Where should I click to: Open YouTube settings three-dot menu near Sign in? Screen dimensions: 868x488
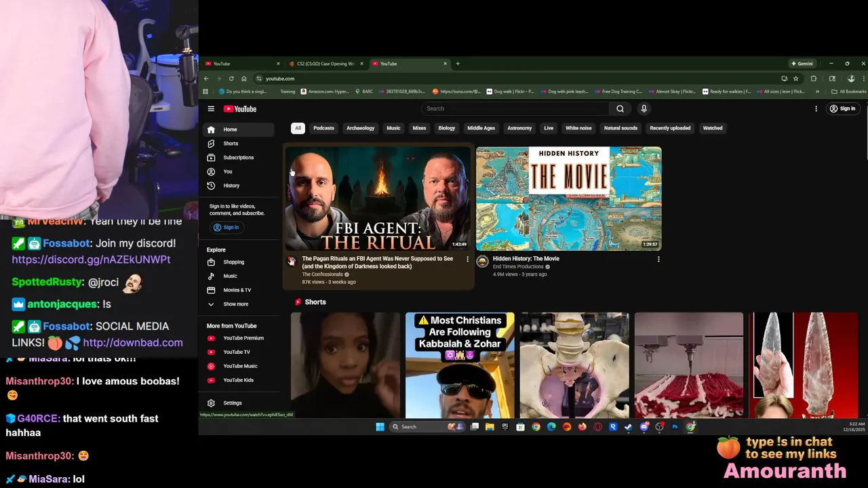coord(816,108)
